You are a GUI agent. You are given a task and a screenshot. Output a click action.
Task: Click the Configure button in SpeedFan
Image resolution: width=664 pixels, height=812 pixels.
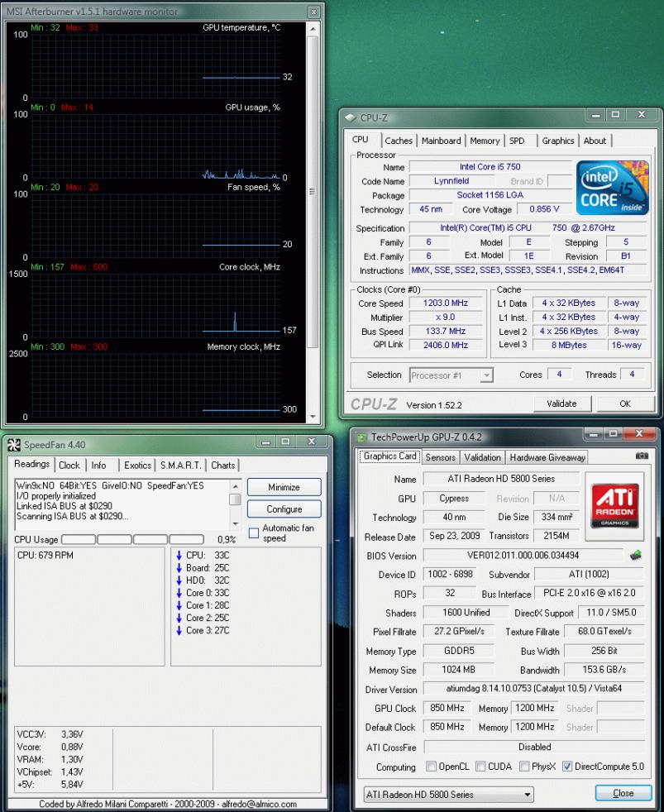point(284,509)
